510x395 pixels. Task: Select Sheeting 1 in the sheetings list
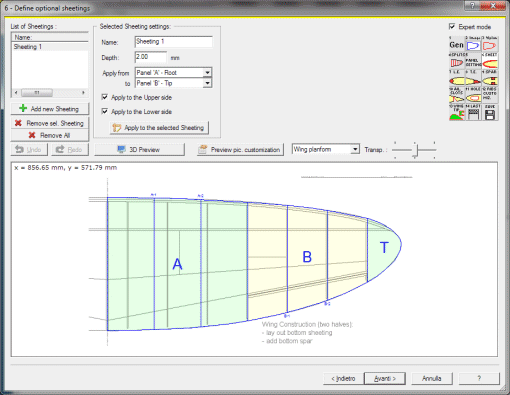[x=50, y=47]
